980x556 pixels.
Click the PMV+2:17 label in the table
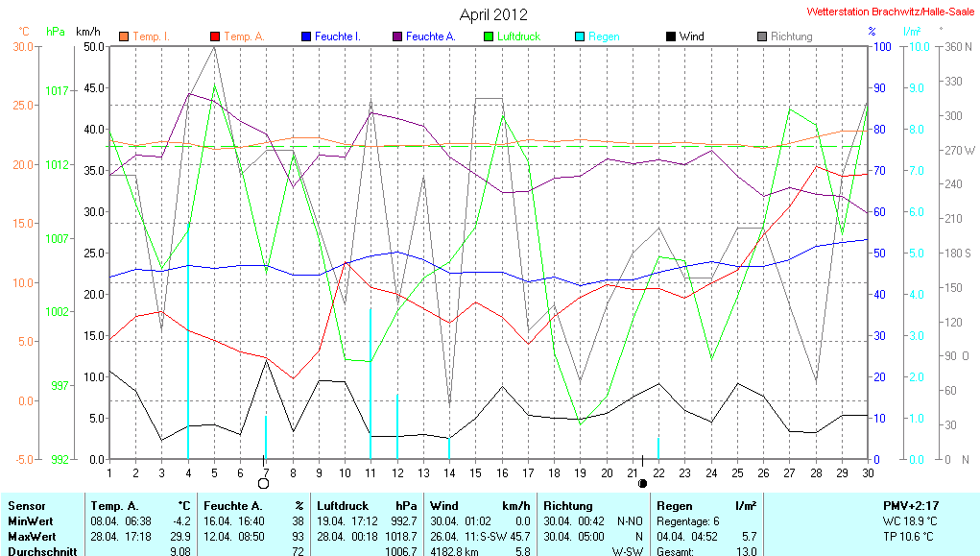(913, 505)
